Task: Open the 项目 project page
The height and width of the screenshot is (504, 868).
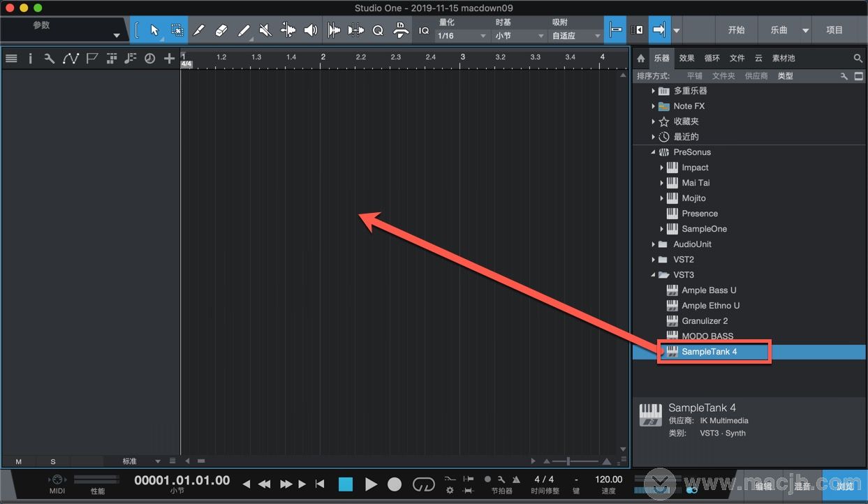Action: click(x=834, y=31)
